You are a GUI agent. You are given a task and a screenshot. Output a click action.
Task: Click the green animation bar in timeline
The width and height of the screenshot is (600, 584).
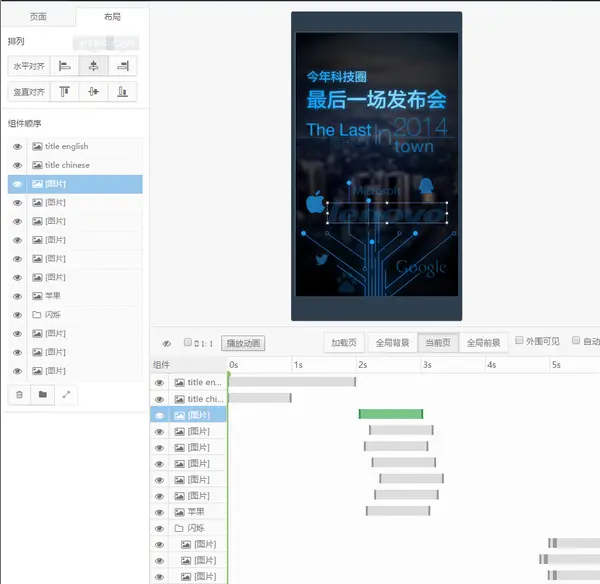(x=391, y=414)
